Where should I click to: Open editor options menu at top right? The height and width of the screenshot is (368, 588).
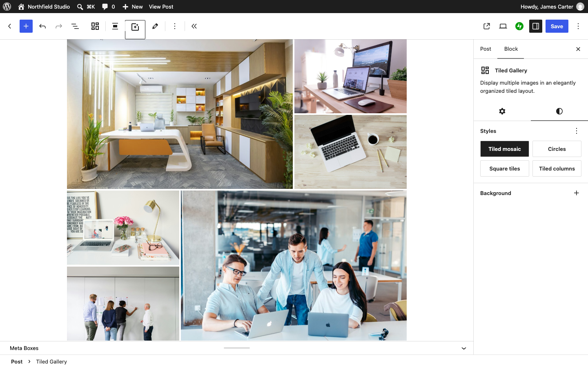pyautogui.click(x=578, y=26)
